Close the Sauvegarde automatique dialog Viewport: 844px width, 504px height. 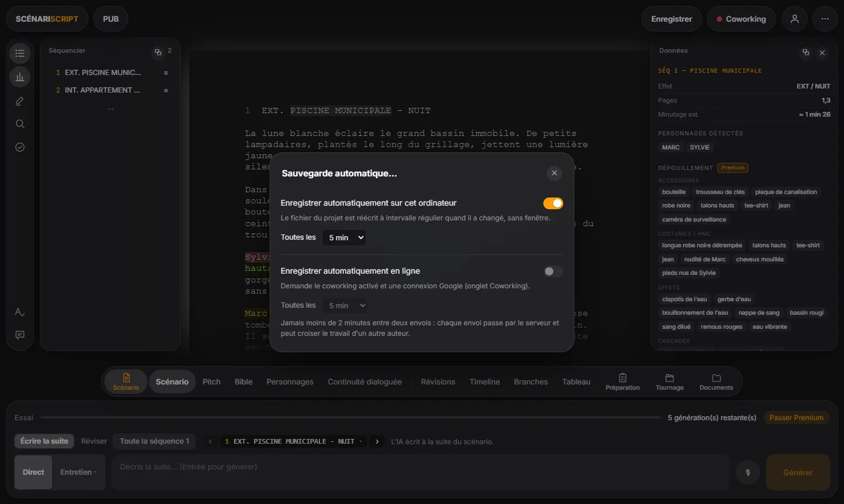click(x=554, y=173)
